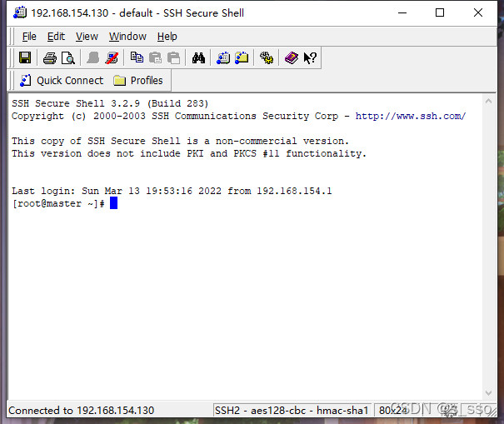Click the [root@master ~]# prompt line
The image size is (504, 424).
[x=58, y=203]
